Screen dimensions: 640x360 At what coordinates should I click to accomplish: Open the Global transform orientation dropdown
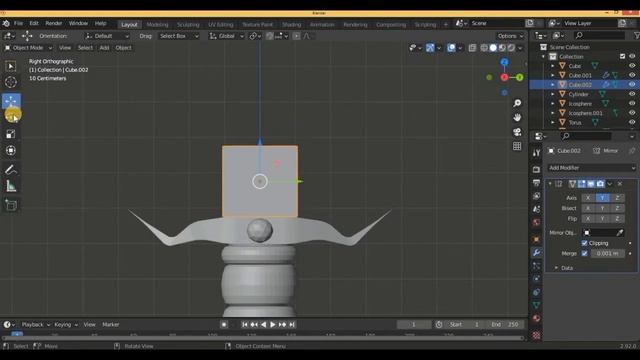(x=226, y=36)
